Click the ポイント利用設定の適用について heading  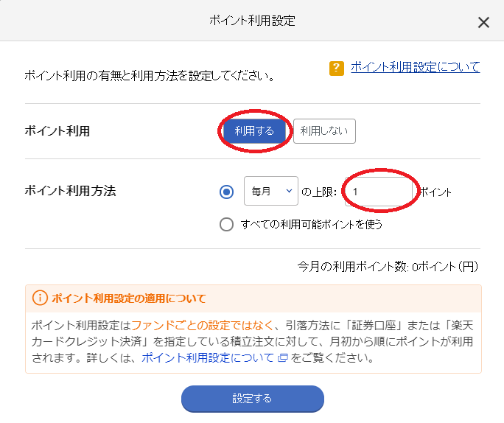click(128, 298)
